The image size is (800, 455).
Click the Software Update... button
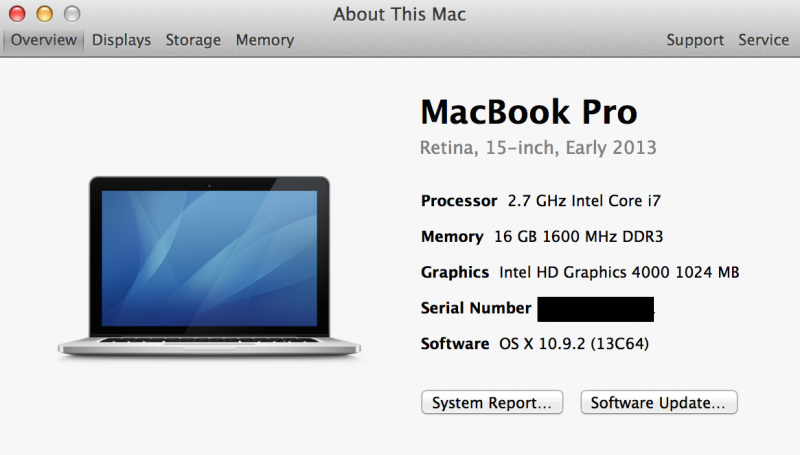(x=659, y=402)
